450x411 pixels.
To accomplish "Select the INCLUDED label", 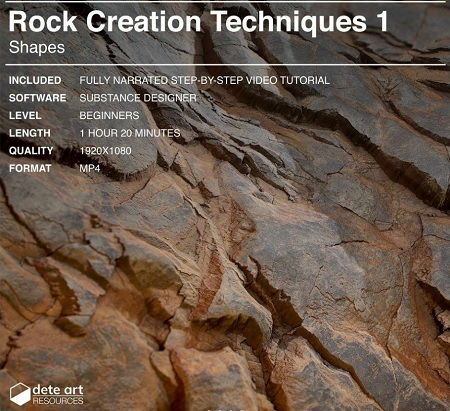I will (x=35, y=80).
